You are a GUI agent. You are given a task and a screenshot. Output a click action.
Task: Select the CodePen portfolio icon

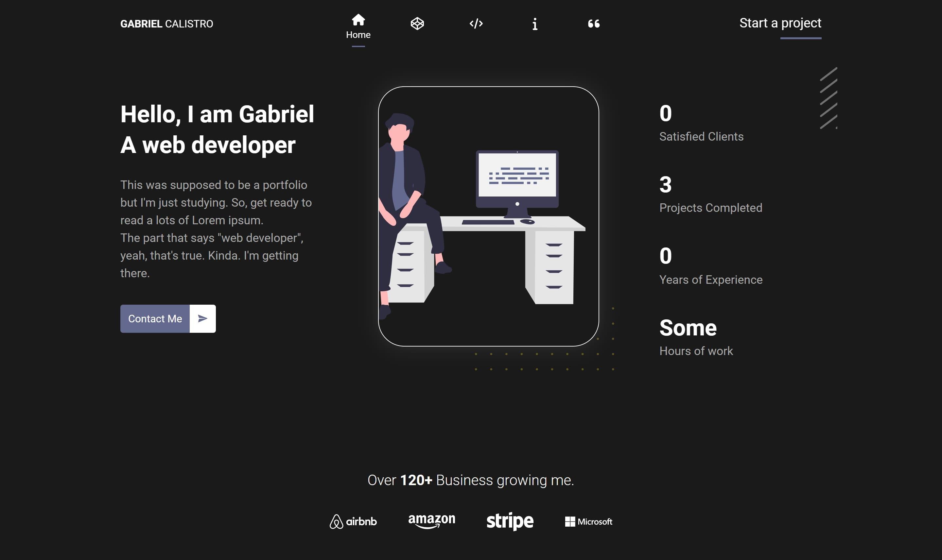click(417, 23)
